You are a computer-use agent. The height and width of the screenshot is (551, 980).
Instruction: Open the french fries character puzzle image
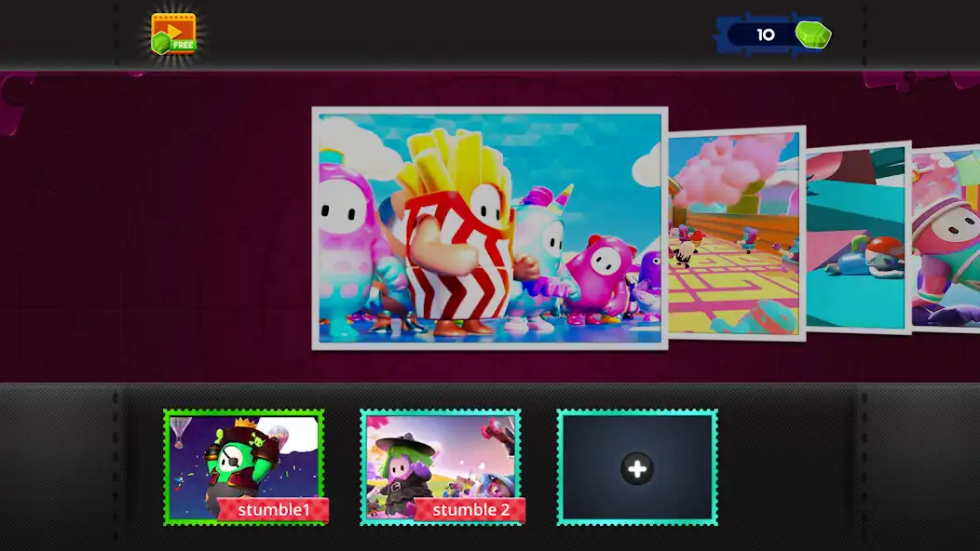(489, 228)
